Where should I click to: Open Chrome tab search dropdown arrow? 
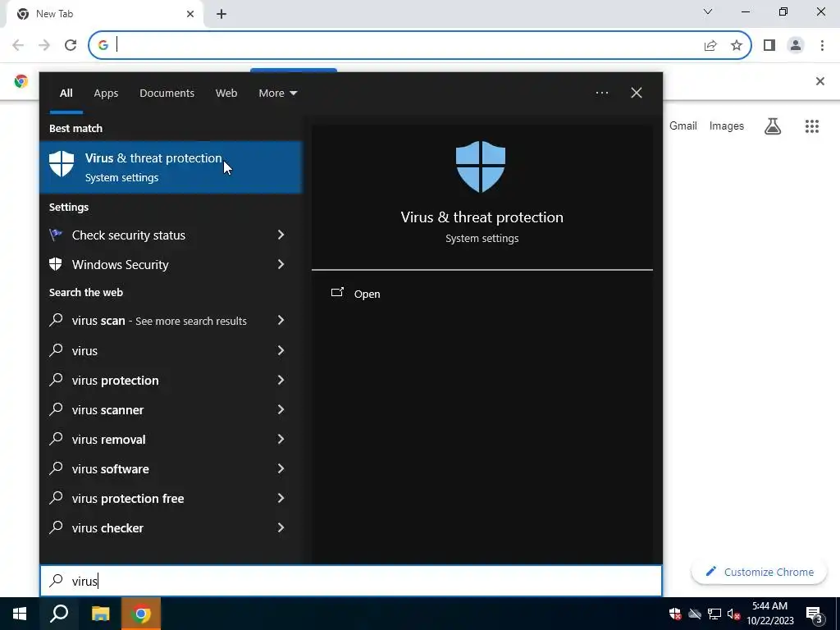[x=707, y=11]
